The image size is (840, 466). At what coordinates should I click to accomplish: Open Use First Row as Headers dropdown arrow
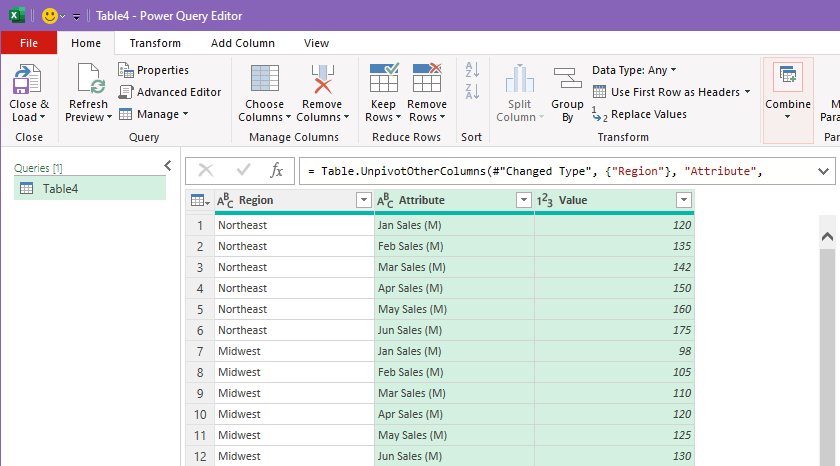click(x=747, y=92)
